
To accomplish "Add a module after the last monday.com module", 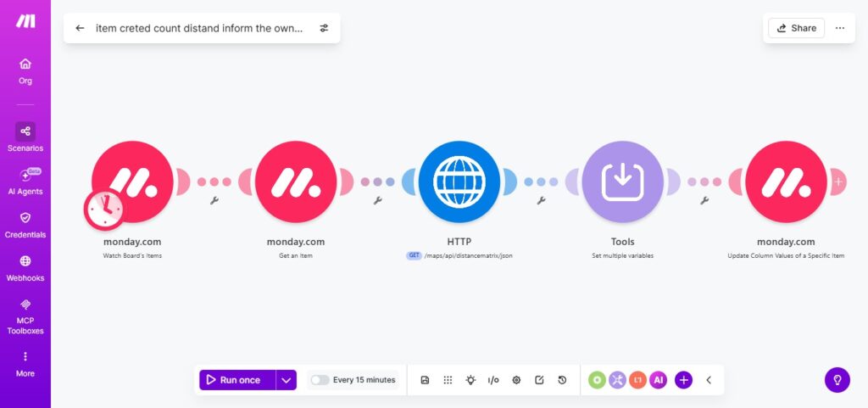I will (838, 182).
